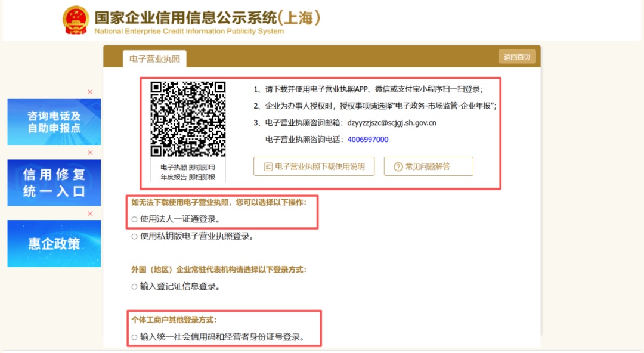Select 输入登记证信息登录 radio option
Viewport: 644px width, 353px height.
click(x=134, y=286)
